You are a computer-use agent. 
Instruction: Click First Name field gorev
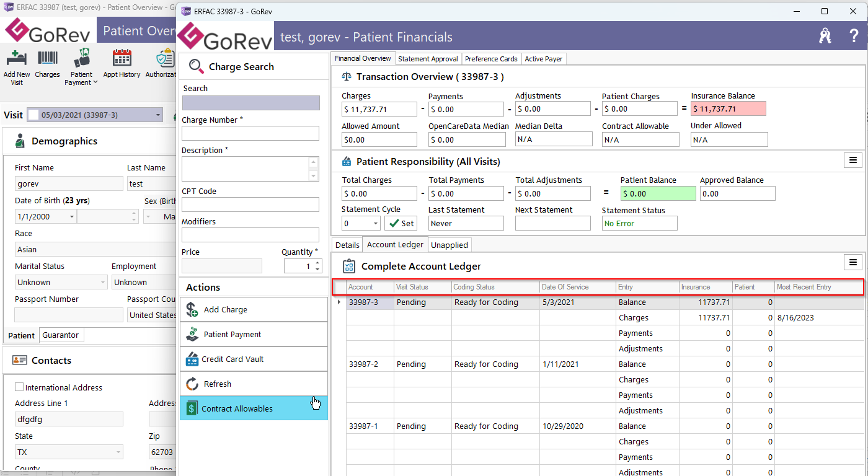69,183
